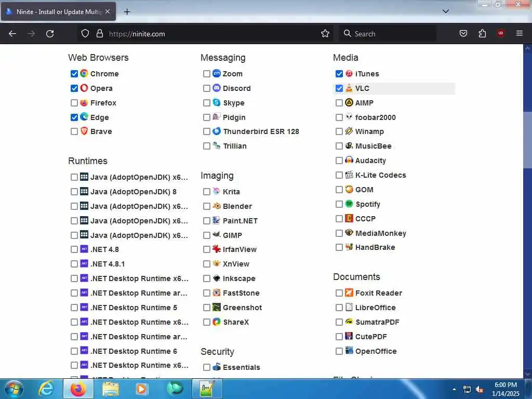Open the Windows Start menu orb

14,389
